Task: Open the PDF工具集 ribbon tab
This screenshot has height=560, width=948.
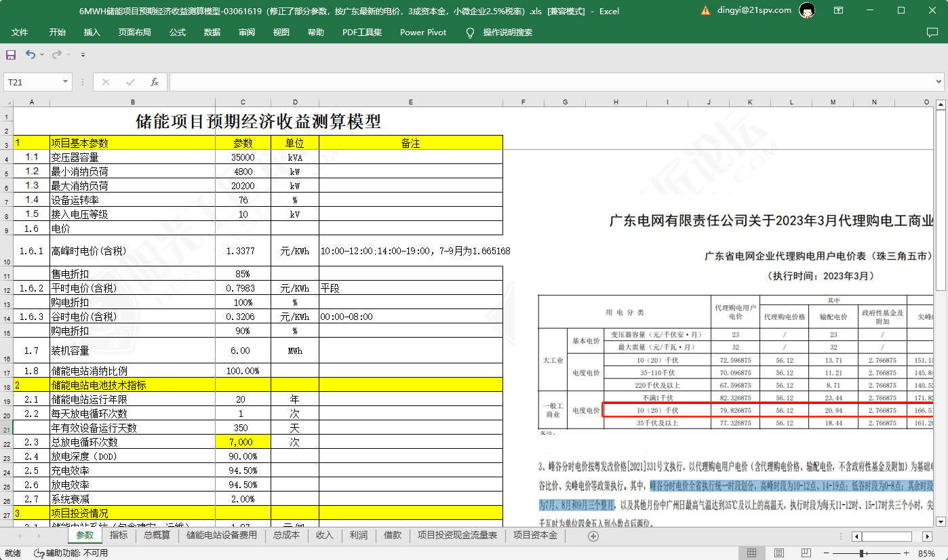Action: (362, 32)
